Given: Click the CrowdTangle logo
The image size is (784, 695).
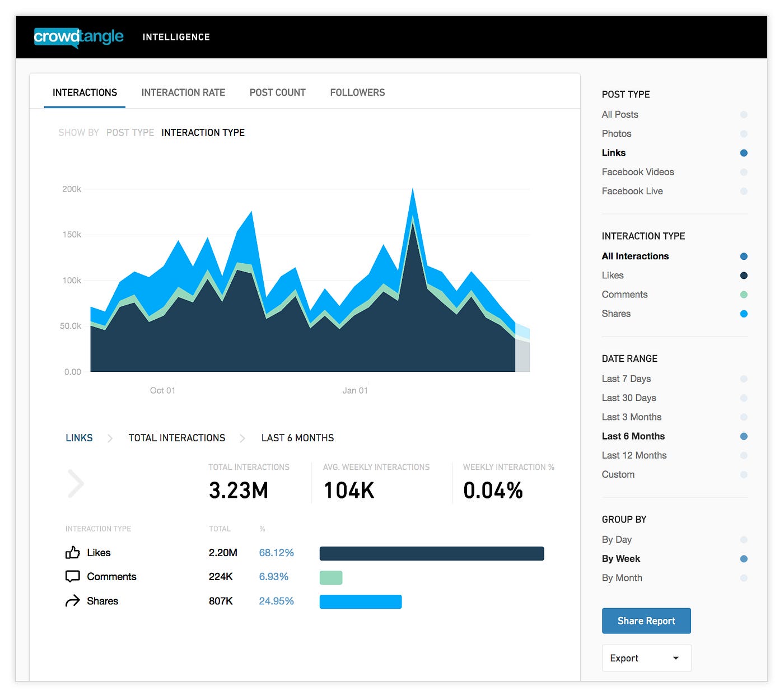Looking at the screenshot, I should 79,37.
